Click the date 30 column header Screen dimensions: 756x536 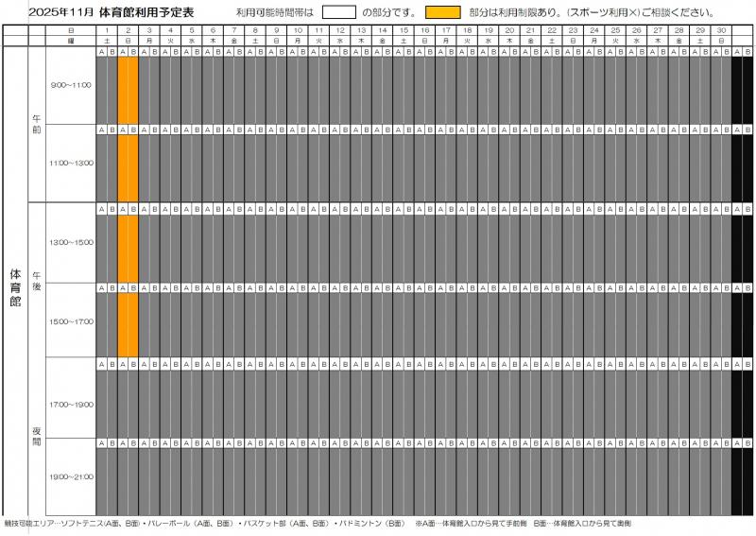tap(721, 31)
